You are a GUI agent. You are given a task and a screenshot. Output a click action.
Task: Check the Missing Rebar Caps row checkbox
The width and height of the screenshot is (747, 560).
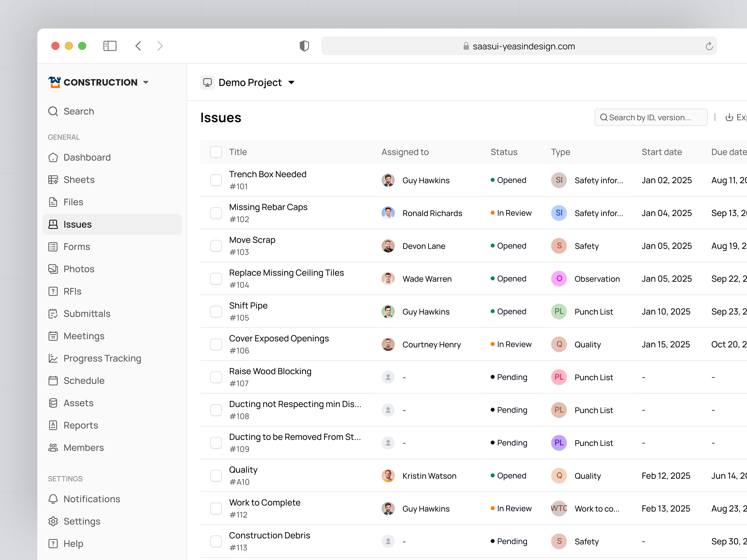(x=216, y=213)
